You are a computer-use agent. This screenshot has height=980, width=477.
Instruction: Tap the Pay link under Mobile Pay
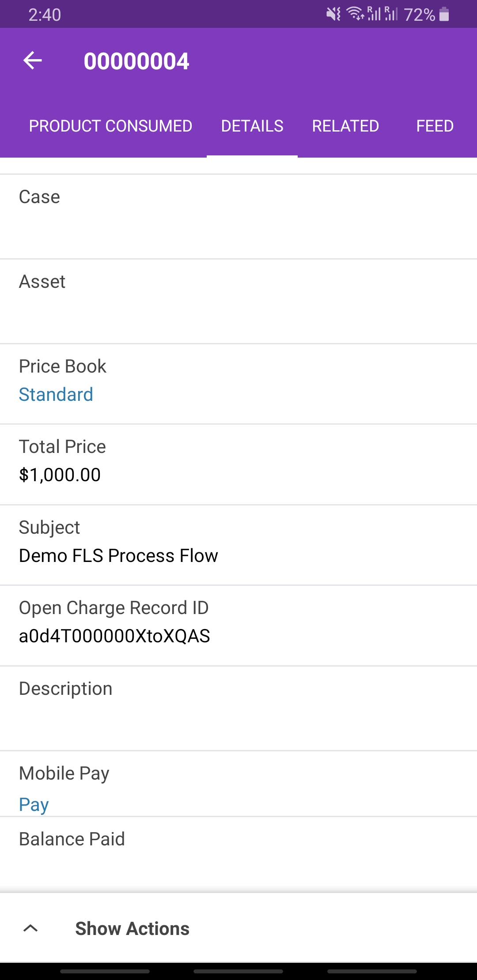(34, 804)
